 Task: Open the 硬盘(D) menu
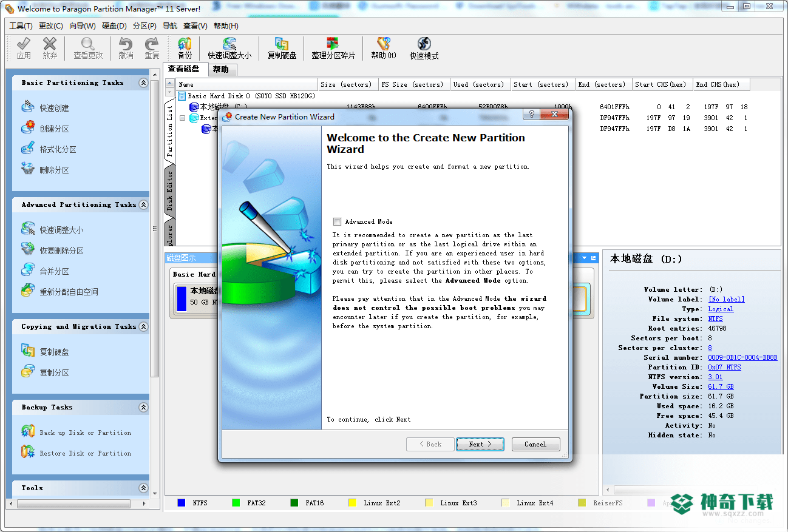(x=114, y=26)
